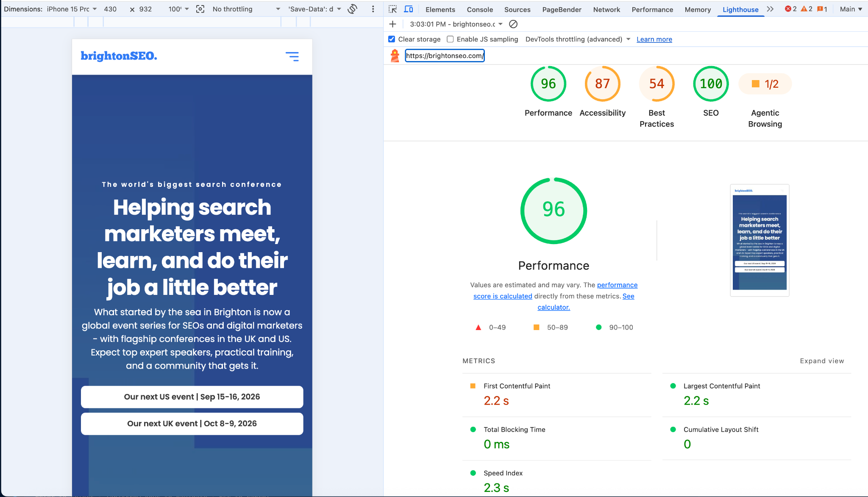
Task: Open the zoom percentage dropdown
Action: 178,9
